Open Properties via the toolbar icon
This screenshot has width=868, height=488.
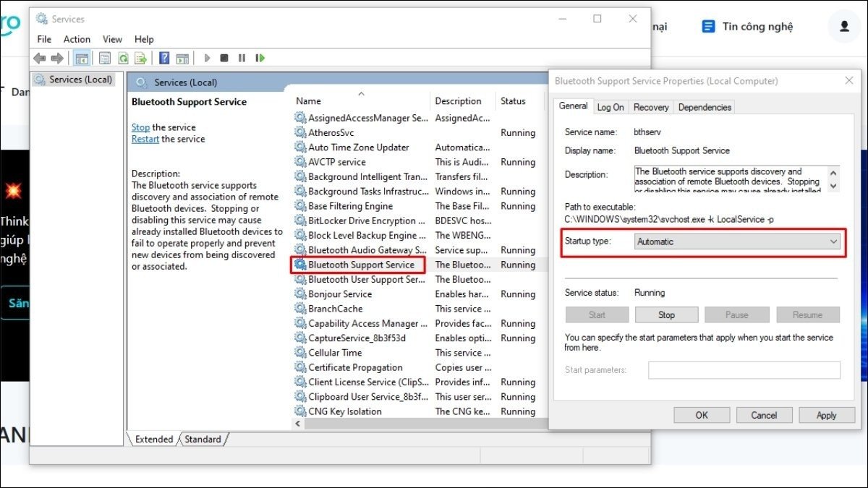tap(105, 59)
